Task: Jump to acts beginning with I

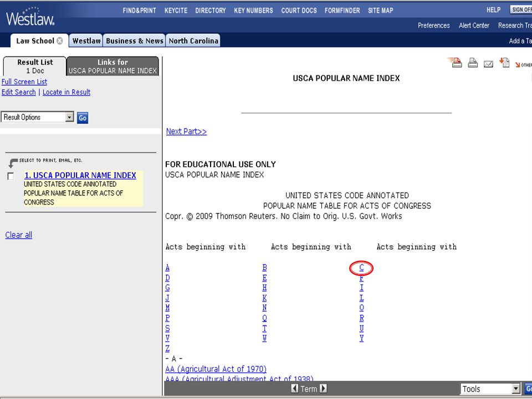Action: [x=361, y=288]
